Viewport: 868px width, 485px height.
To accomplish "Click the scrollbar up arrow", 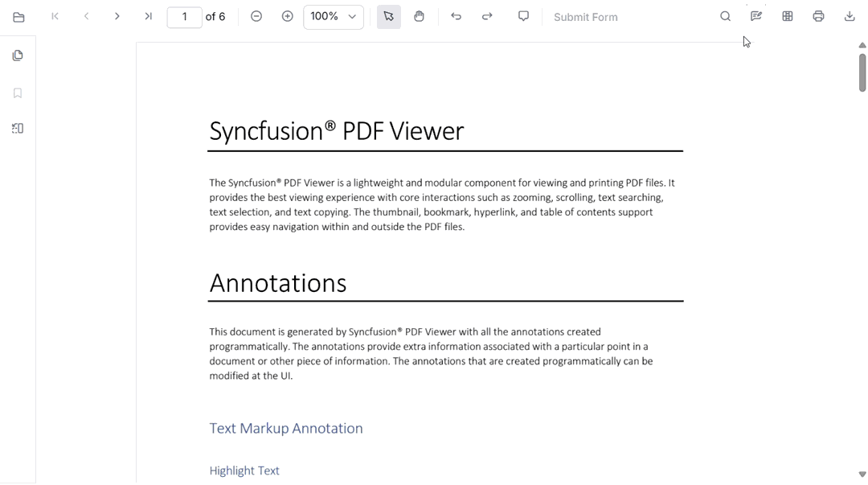I will point(862,46).
